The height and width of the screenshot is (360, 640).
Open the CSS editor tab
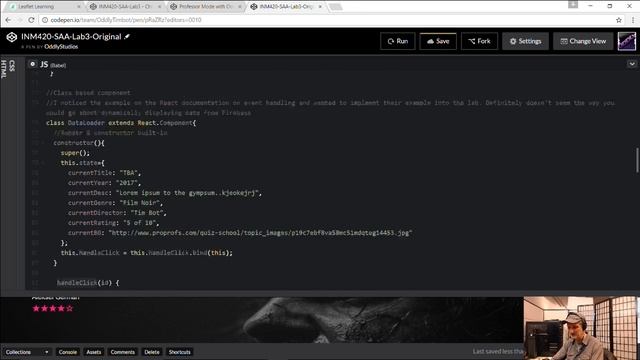[x=12, y=66]
